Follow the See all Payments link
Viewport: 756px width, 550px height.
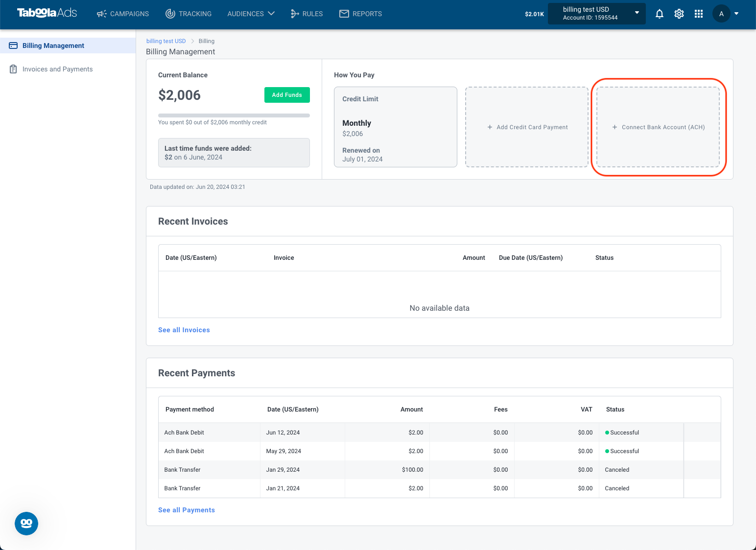187,510
